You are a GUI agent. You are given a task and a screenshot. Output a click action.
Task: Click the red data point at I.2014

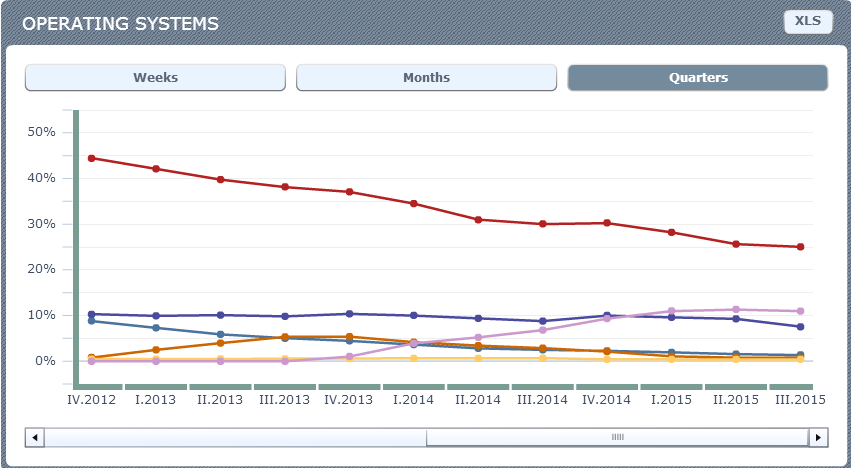(x=414, y=204)
